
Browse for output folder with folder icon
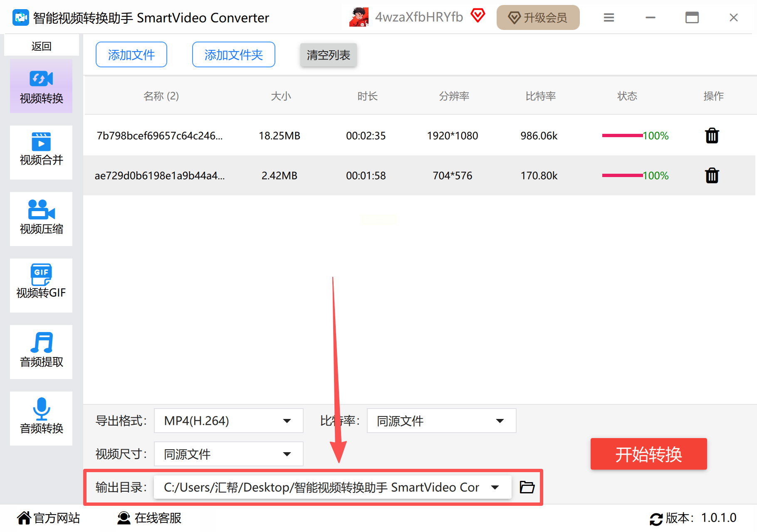pyautogui.click(x=527, y=487)
